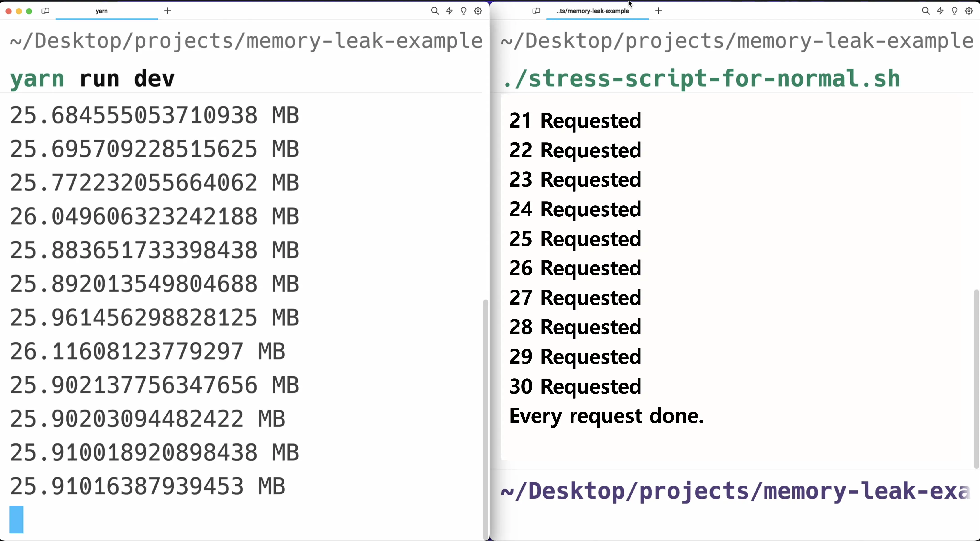
Task: Add a new tab beside memory-leak-example tab
Action: click(658, 11)
